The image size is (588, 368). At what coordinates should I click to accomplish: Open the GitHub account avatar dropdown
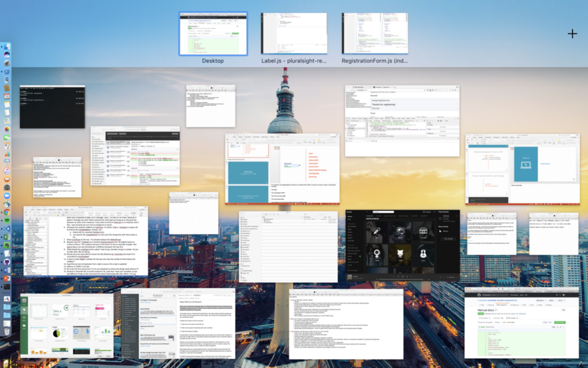click(x=564, y=295)
